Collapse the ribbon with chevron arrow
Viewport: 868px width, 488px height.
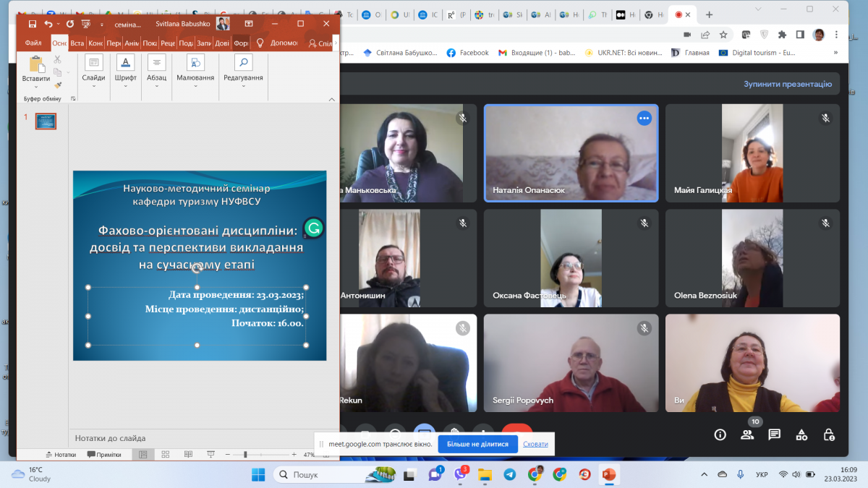[332, 99]
